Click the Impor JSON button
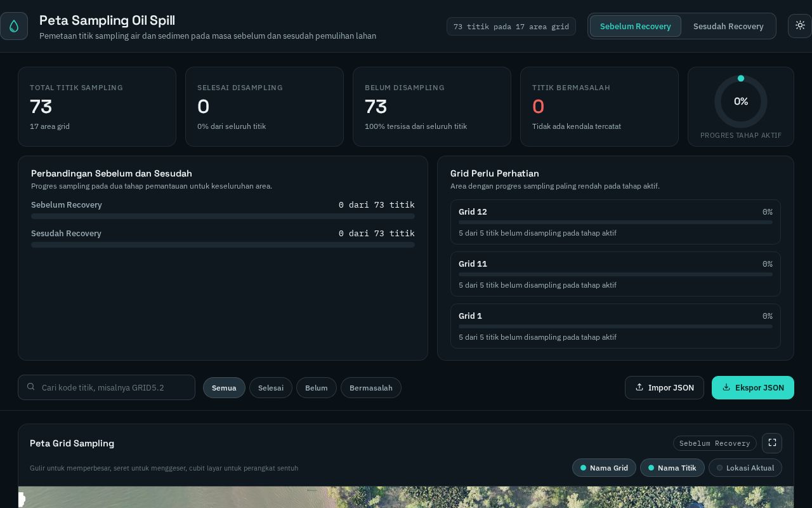The image size is (812, 508). pyautogui.click(x=664, y=387)
